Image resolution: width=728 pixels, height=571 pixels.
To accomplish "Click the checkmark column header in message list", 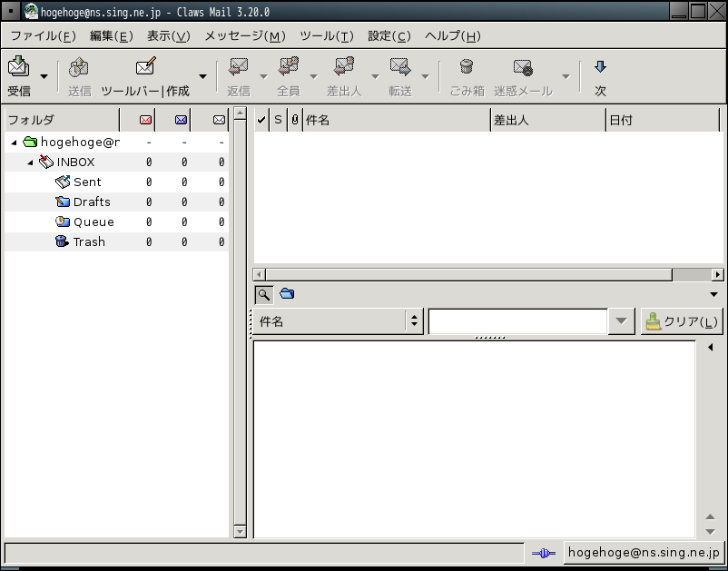I will coord(261,120).
